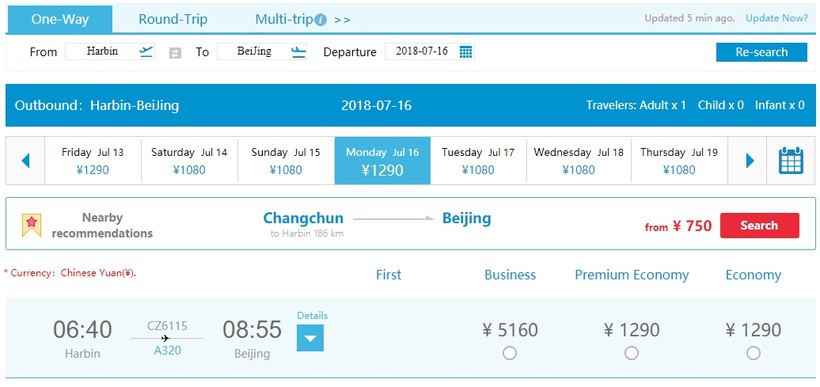The width and height of the screenshot is (820, 387).
Task: Click Update Now link
Action: (x=777, y=18)
